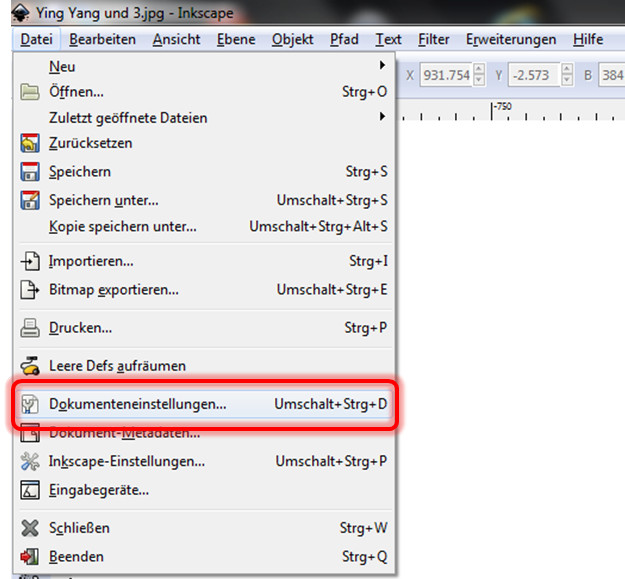Click the X coordinate input field
This screenshot has width=625, height=579.
(446, 75)
